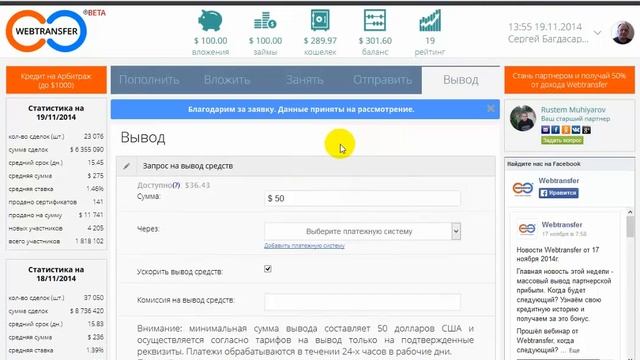This screenshot has width=640, height=360.
Task: Select the Вывод tab
Action: click(x=461, y=80)
